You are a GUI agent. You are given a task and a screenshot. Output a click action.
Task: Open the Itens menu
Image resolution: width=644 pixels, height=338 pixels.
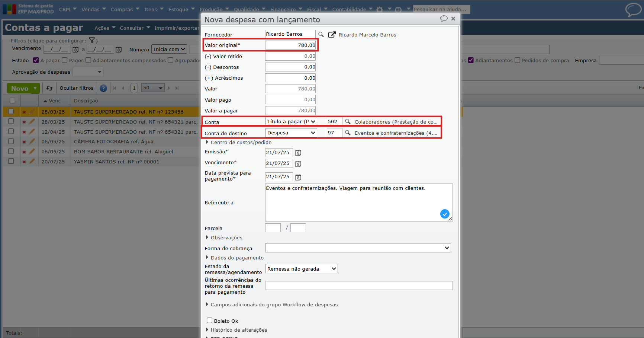click(154, 9)
